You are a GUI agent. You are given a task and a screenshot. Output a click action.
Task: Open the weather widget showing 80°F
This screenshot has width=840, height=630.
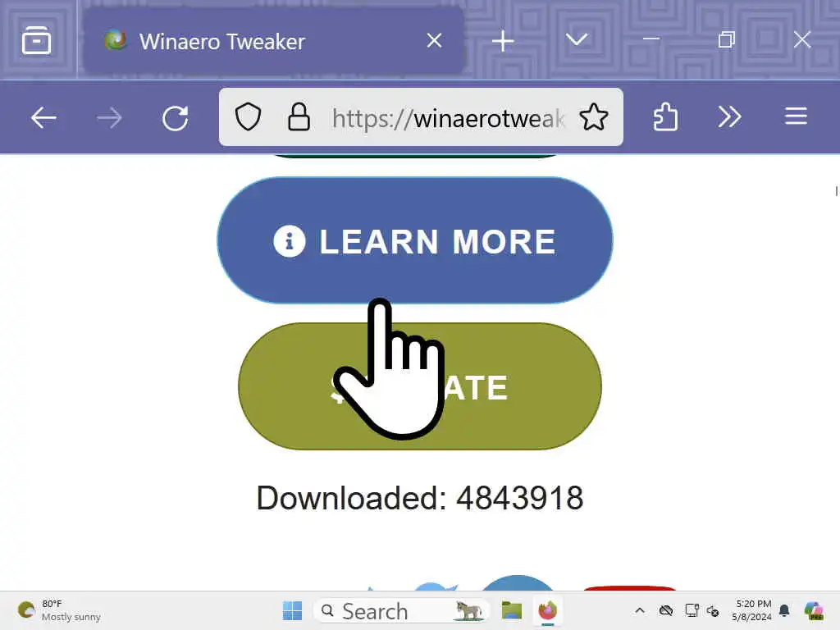[59, 610]
